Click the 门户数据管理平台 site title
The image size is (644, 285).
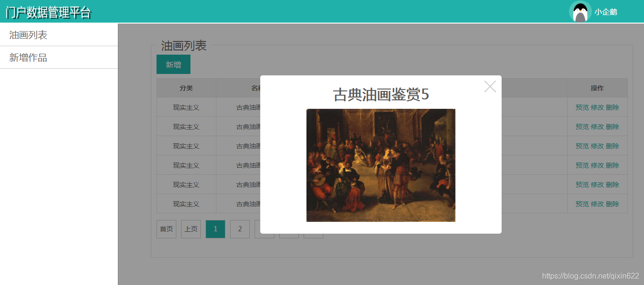(x=48, y=12)
